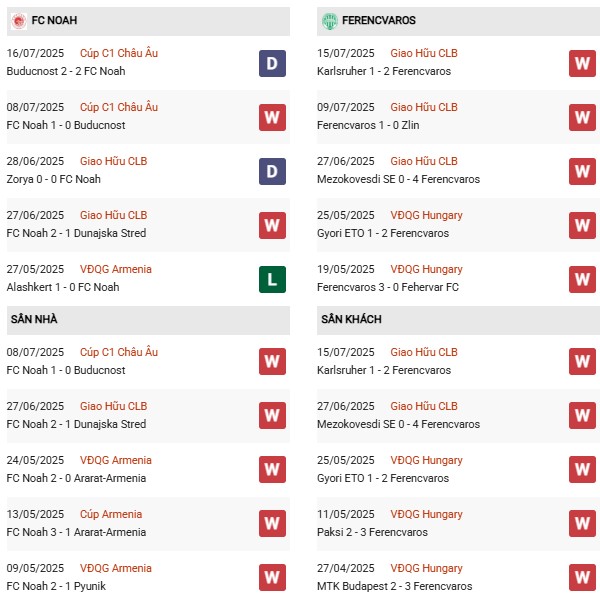
Task: Click the win badge for Paksi 2-3 Ferencvaros
Action: pos(582,523)
